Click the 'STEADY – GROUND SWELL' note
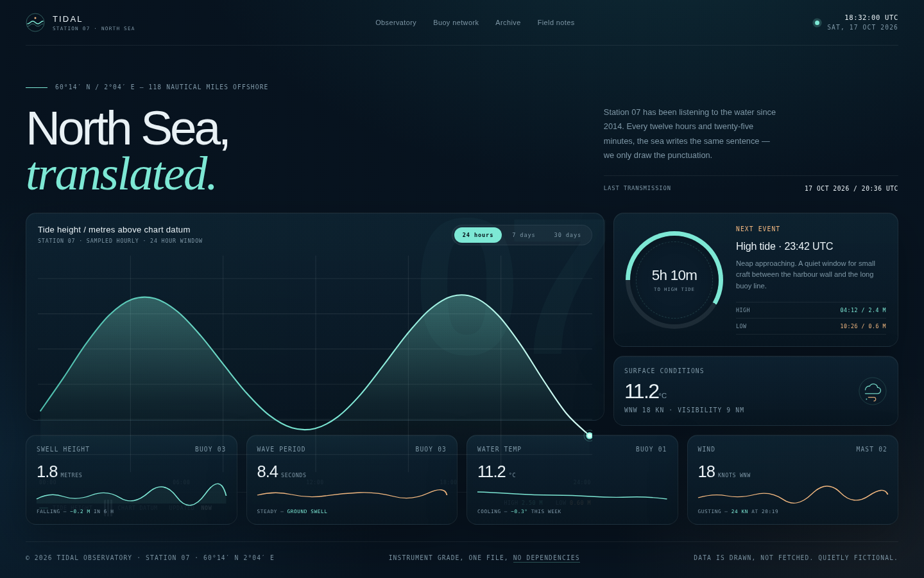 pyautogui.click(x=292, y=512)
